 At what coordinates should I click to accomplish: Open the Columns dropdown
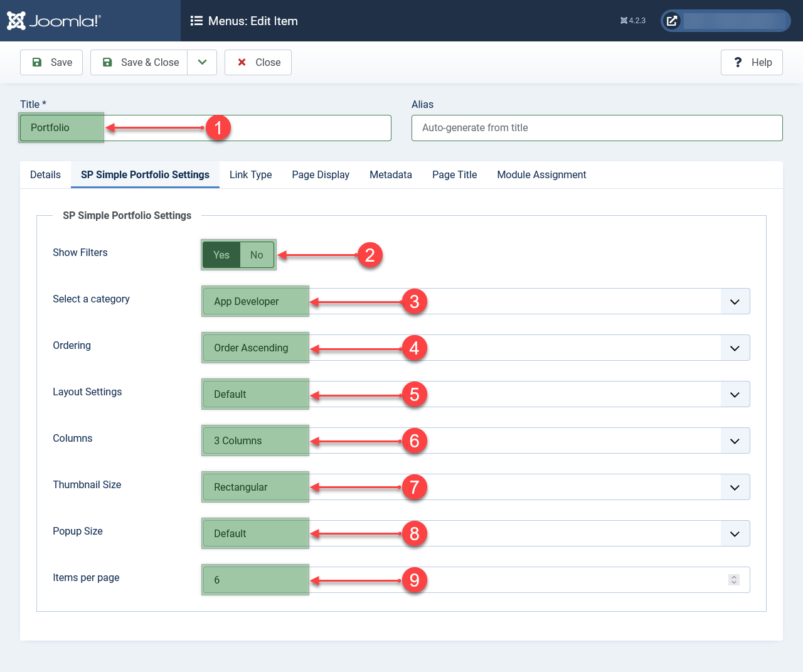(735, 441)
